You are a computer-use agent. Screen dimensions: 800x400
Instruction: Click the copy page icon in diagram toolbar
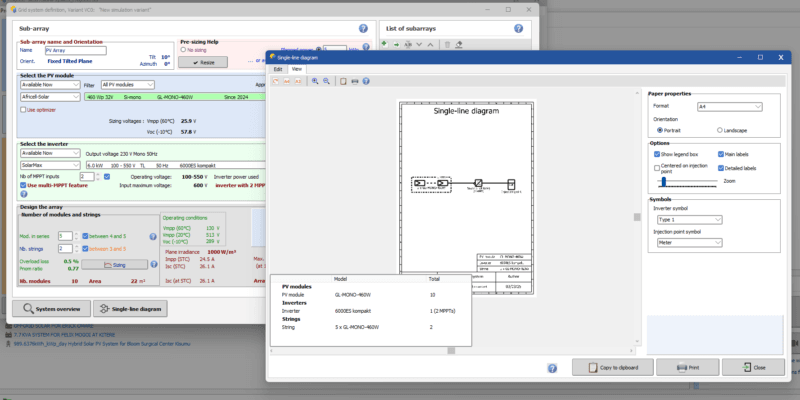[x=345, y=81]
